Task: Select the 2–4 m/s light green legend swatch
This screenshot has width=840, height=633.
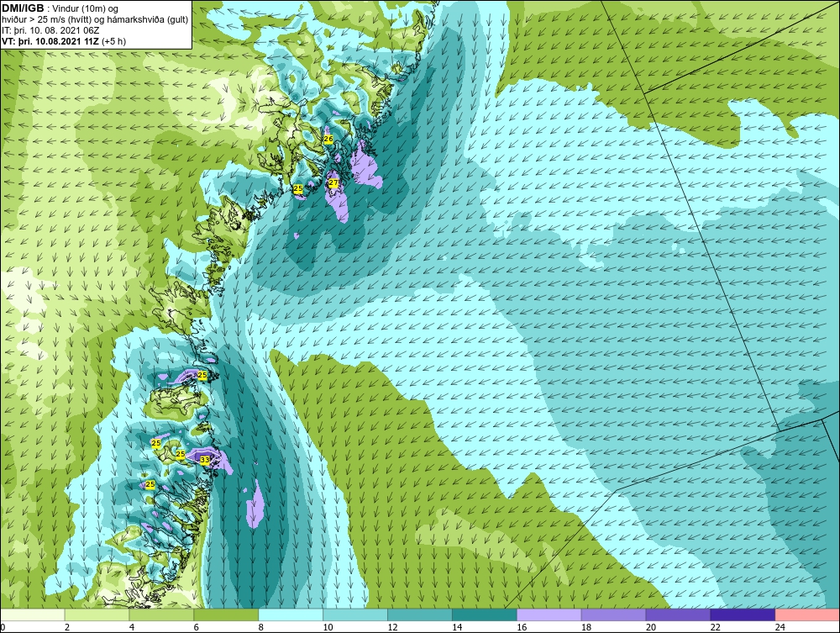Action: click(x=97, y=615)
